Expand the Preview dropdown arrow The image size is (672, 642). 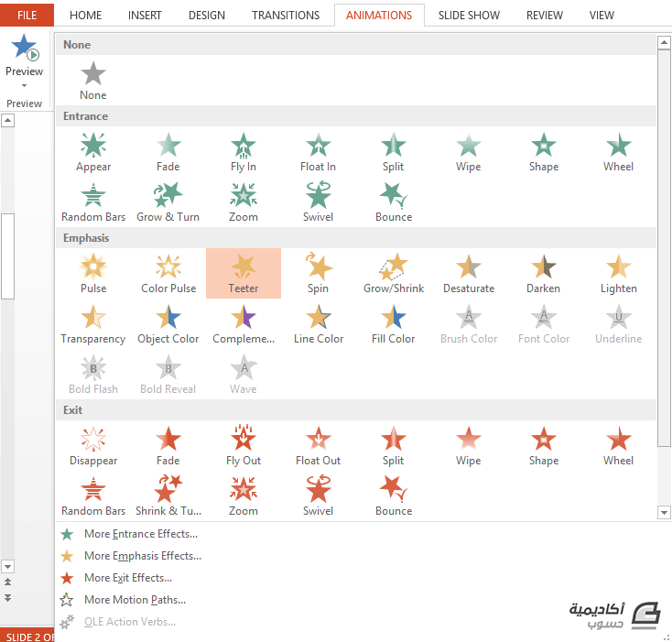(x=25, y=85)
